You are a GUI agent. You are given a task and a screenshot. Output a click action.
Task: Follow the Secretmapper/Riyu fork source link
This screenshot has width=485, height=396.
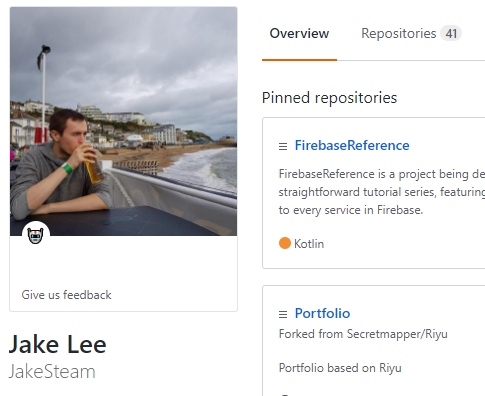point(397,334)
